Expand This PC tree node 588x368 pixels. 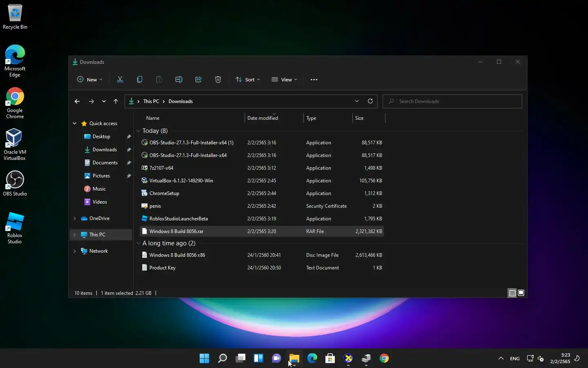point(74,235)
